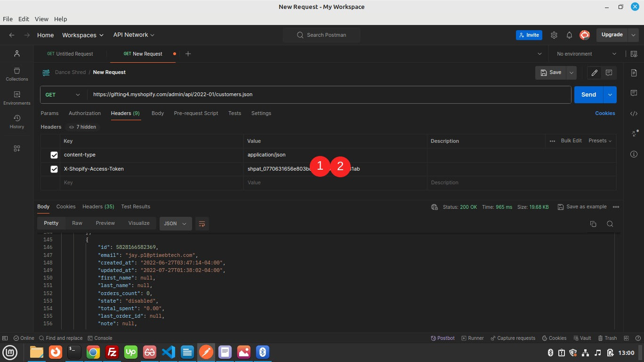Open comment mode icon next to the pencil
The image size is (644, 362).
pyautogui.click(x=609, y=73)
